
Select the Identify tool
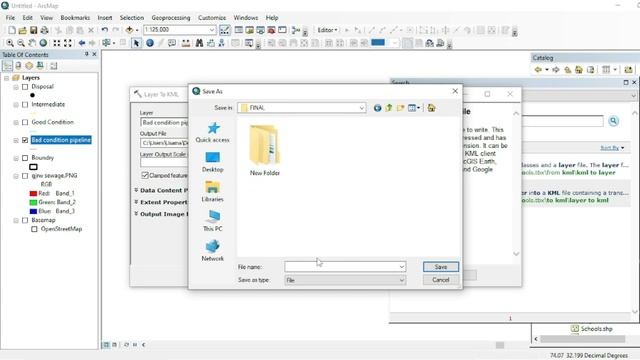click(x=150, y=43)
